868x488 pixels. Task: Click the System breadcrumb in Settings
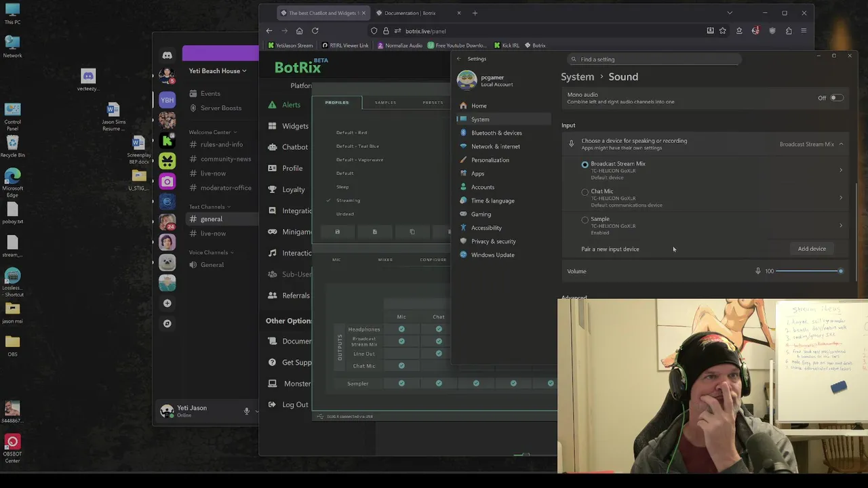pyautogui.click(x=577, y=77)
